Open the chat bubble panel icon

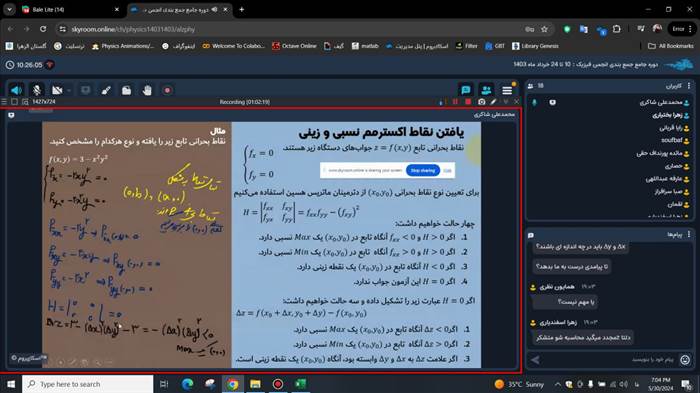pyautogui.click(x=466, y=90)
